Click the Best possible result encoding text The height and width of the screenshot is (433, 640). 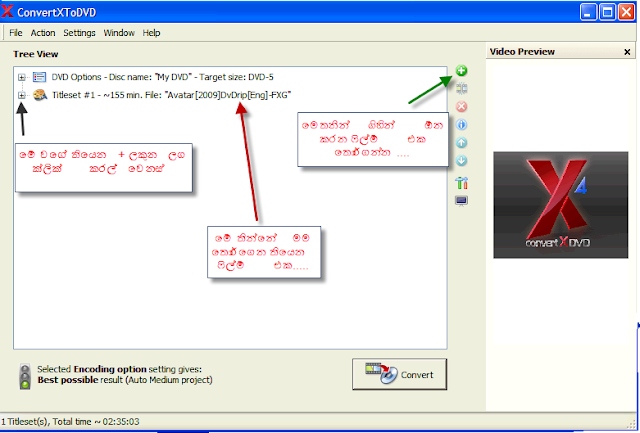coord(125,380)
